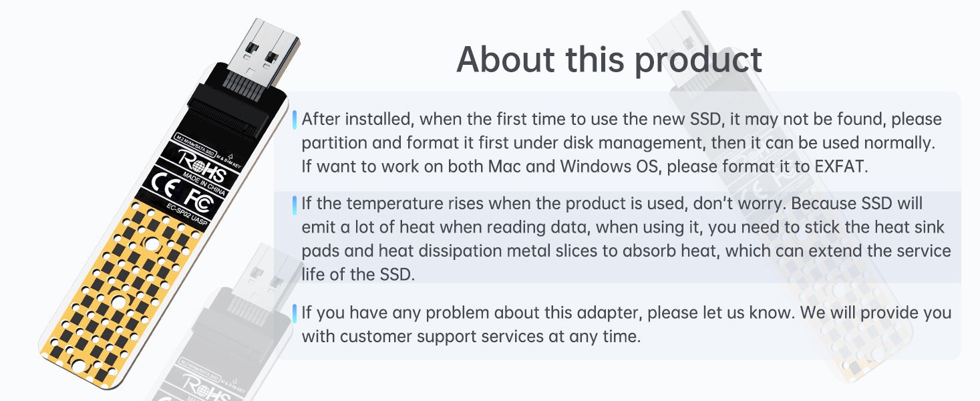Screen dimensions: 980x401
Task: Click the 'M.2 NVMe/SATA SSD' label
Action: 194,144
